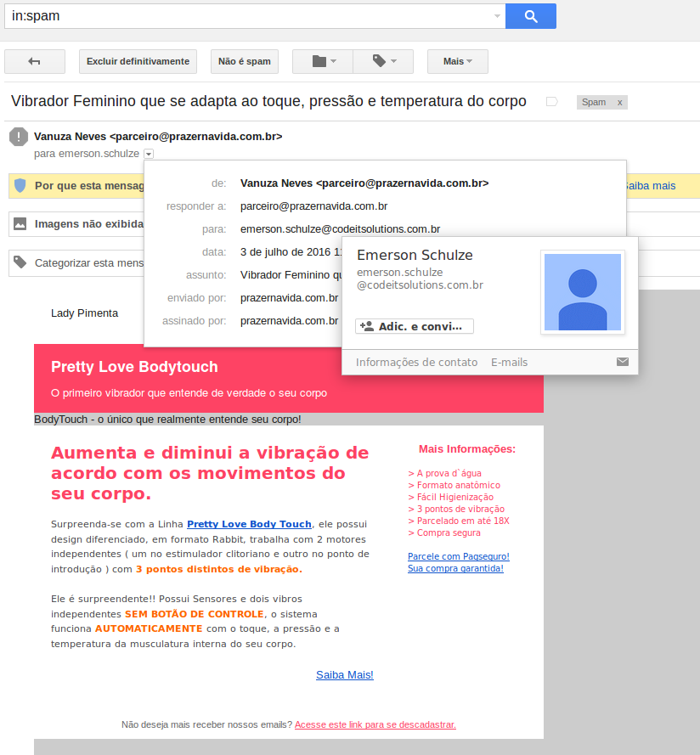
Task: Open the Saiba mais spam link
Action: click(x=650, y=186)
